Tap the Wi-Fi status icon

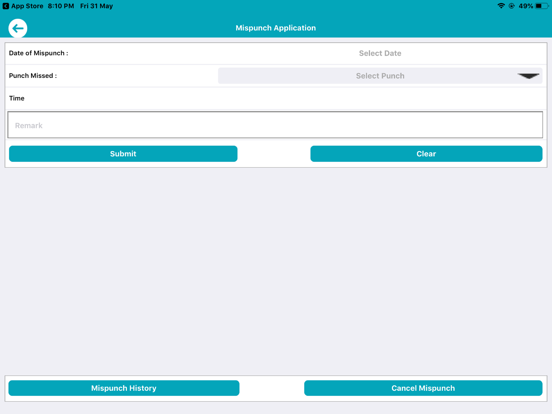(501, 6)
